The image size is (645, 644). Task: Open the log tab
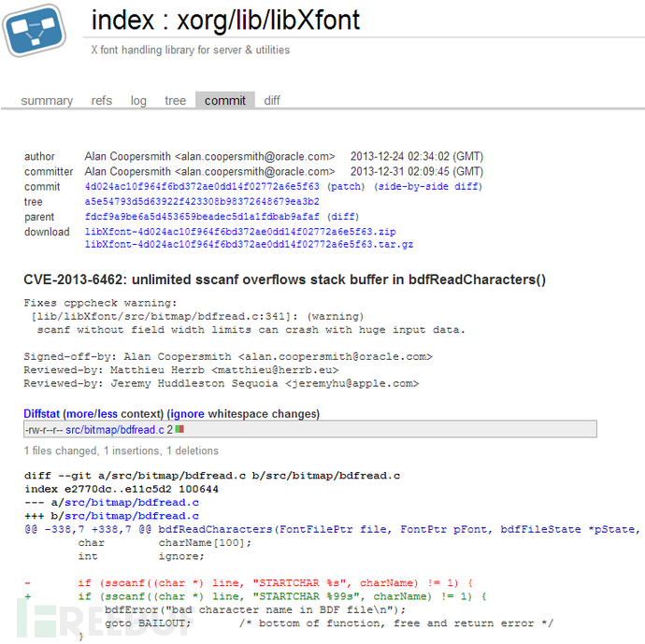[x=138, y=101]
